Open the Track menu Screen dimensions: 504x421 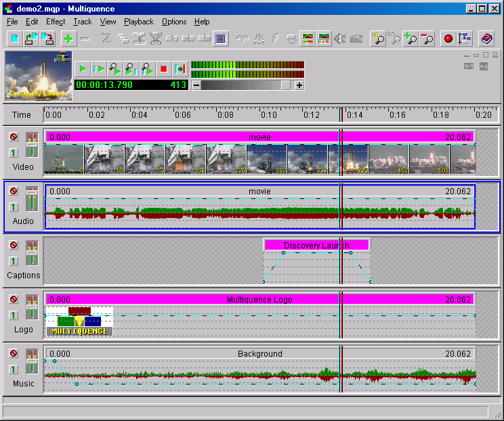tap(83, 22)
